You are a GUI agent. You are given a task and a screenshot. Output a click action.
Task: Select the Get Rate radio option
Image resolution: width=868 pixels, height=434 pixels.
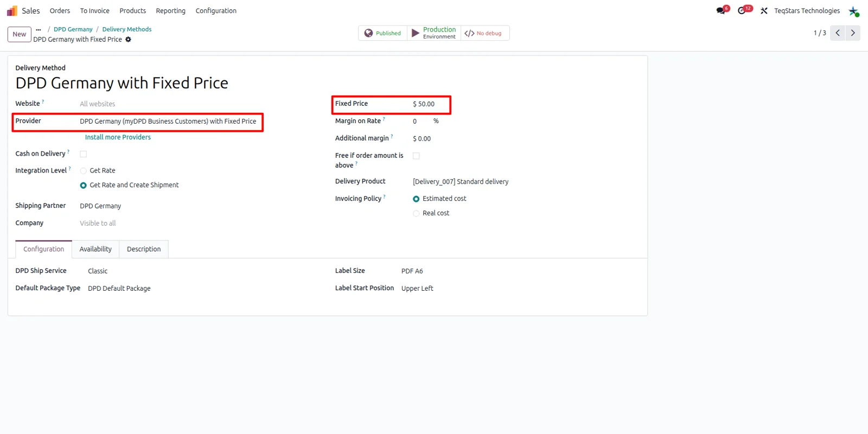84,171
